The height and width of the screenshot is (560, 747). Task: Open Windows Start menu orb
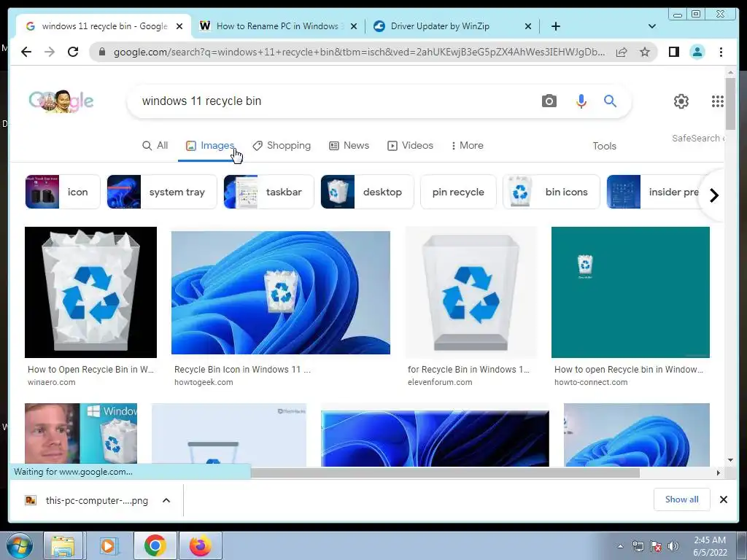click(20, 545)
